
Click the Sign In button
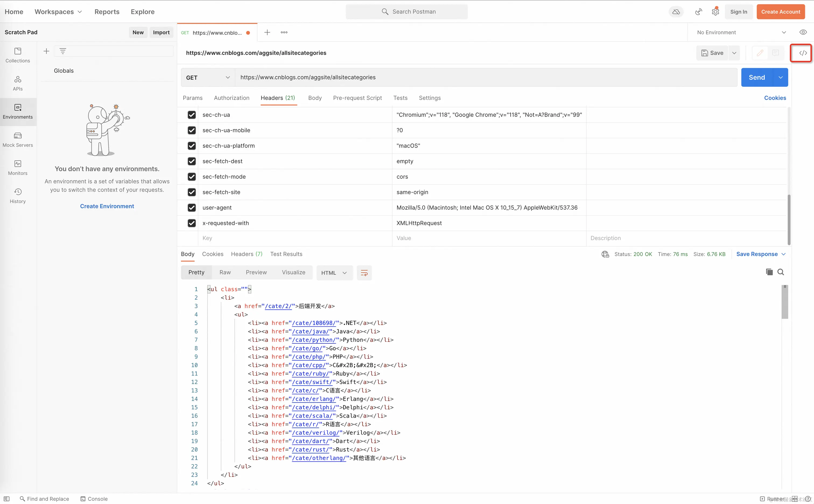pyautogui.click(x=738, y=12)
